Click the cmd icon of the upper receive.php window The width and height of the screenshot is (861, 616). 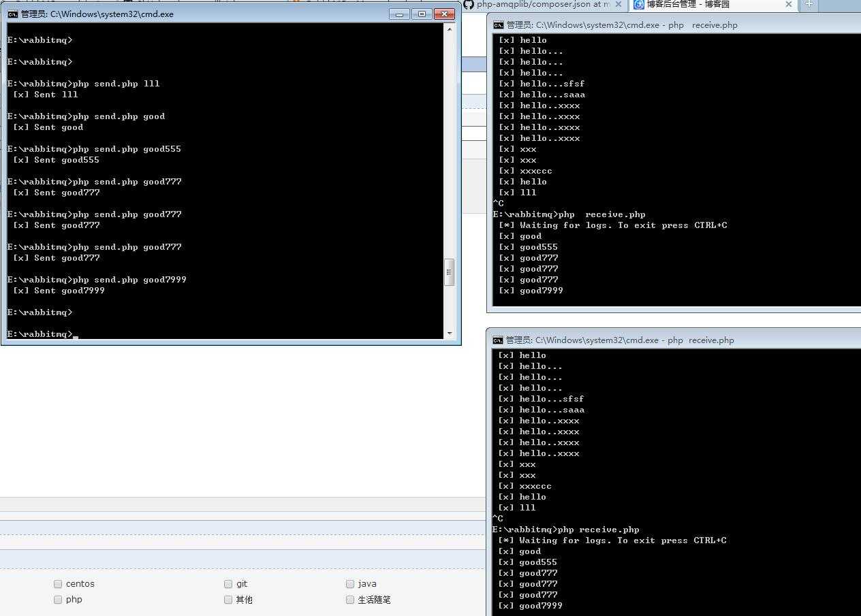499,25
